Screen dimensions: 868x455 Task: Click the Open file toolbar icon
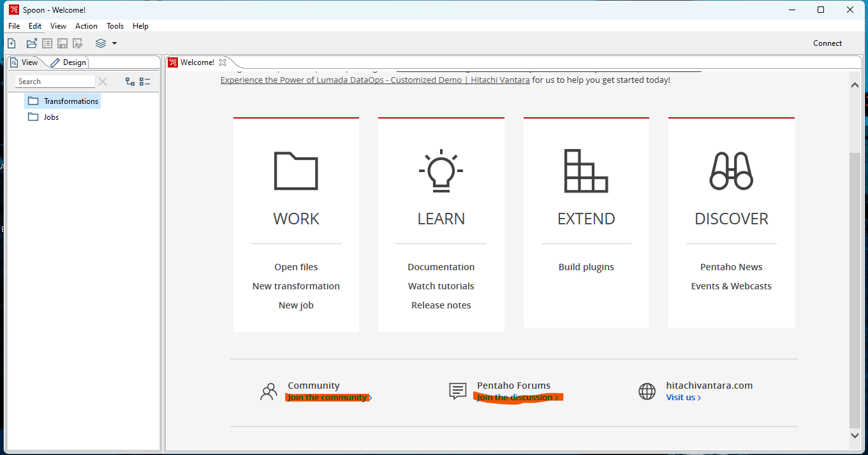(x=31, y=43)
